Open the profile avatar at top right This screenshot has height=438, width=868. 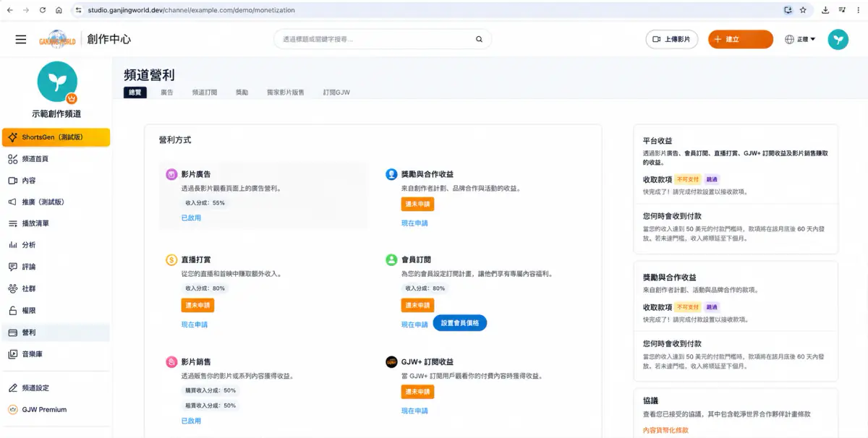[838, 39]
